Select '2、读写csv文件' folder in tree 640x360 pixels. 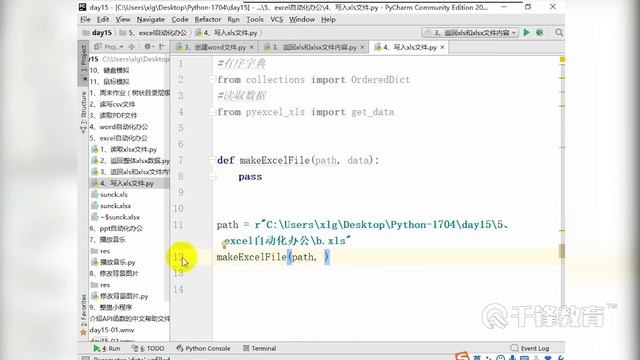click(112, 104)
